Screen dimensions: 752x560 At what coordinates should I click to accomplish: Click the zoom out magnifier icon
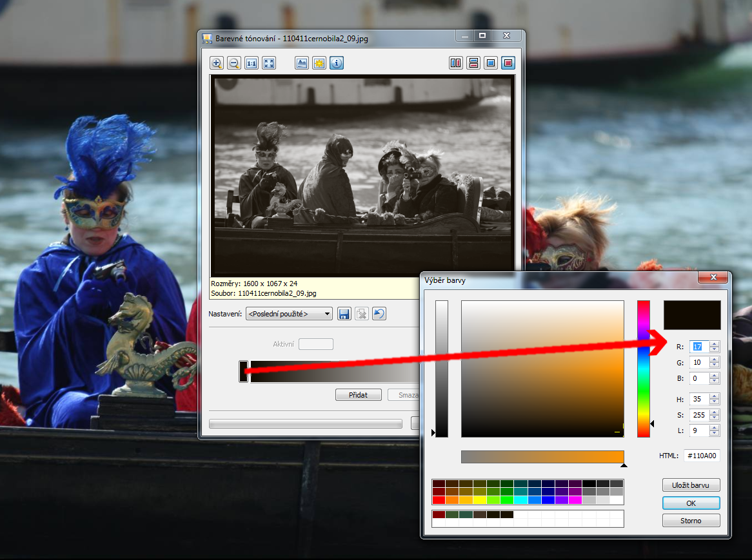(x=234, y=63)
